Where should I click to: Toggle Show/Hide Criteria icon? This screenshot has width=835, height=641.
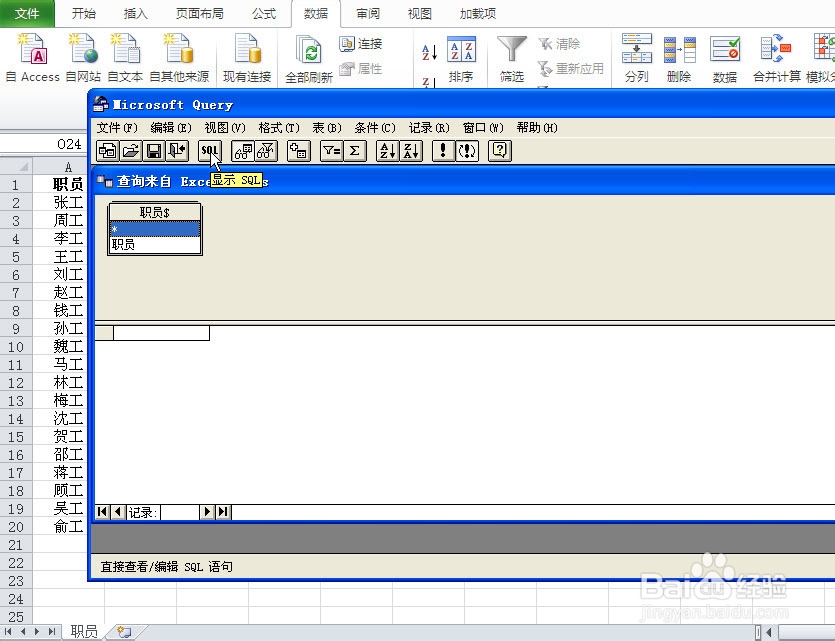tap(266, 151)
